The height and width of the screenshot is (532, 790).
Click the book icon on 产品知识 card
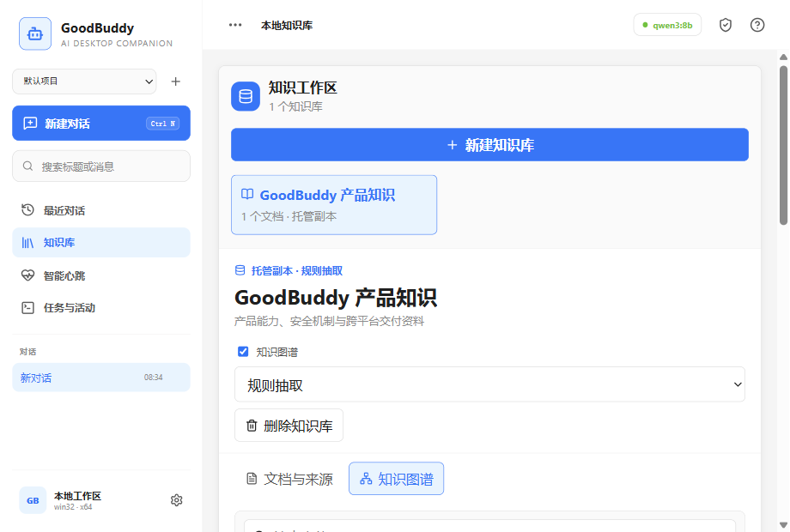pyautogui.click(x=247, y=194)
